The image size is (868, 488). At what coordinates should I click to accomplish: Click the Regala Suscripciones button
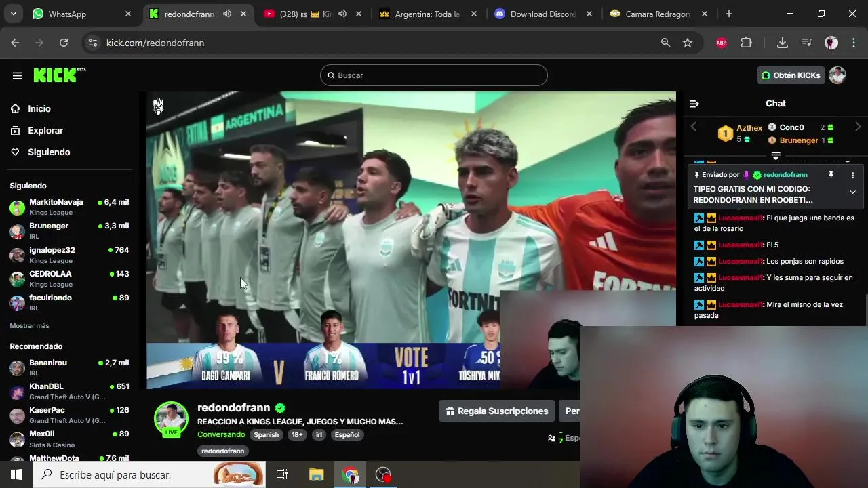point(497,411)
